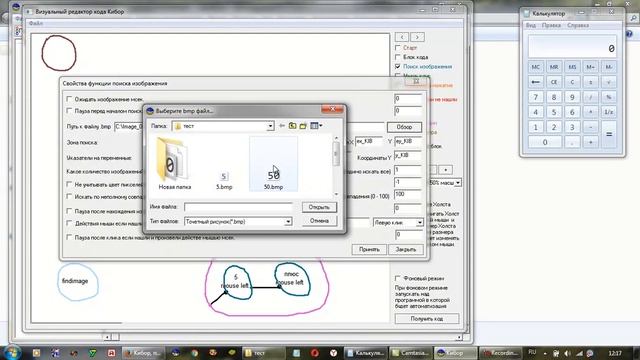The width and height of the screenshot is (640, 360).
Task: Enable 'Искать по неполному совпадению' checkbox
Action: (69, 196)
